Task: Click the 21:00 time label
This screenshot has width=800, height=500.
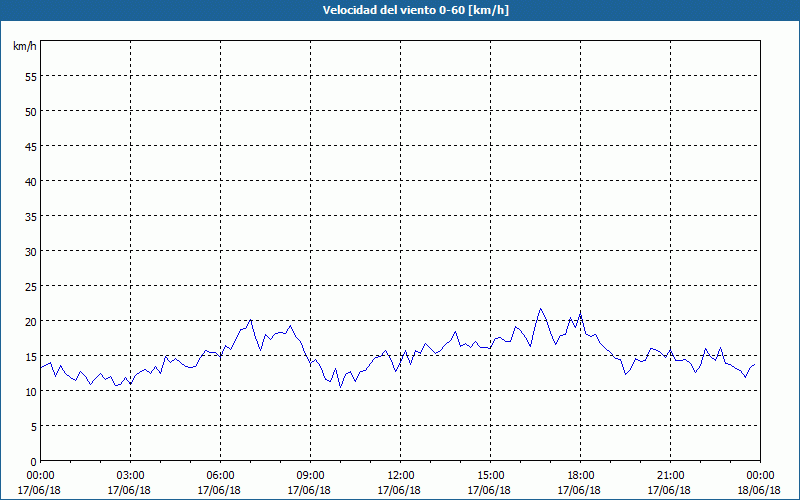Action: (x=670, y=476)
